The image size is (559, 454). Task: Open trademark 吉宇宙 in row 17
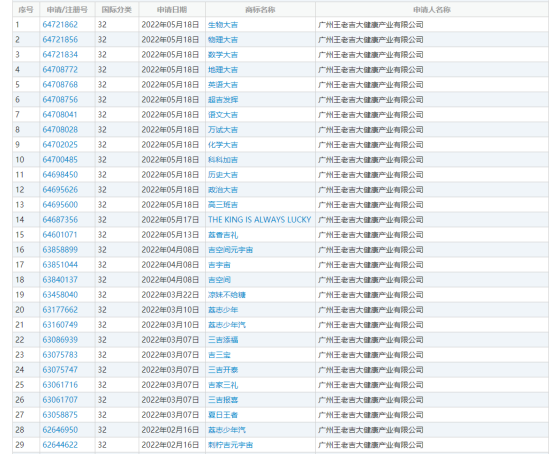(x=219, y=265)
